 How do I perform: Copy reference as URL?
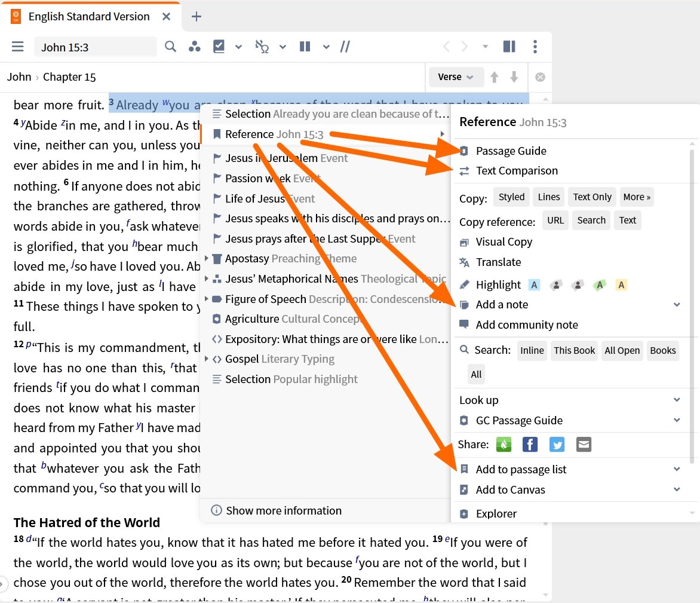click(555, 220)
